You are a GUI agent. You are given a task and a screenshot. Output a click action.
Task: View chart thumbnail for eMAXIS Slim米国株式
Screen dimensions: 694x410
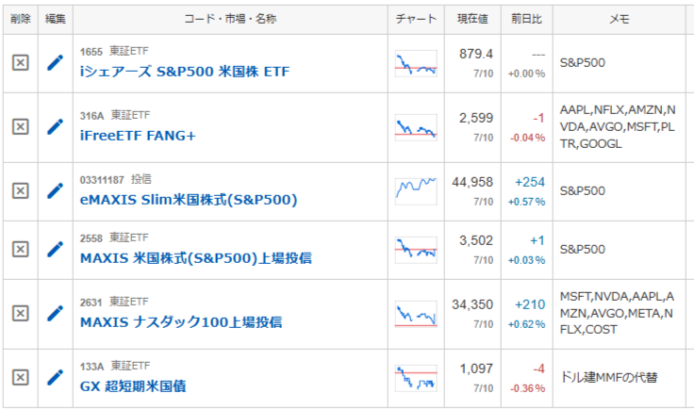tap(416, 191)
